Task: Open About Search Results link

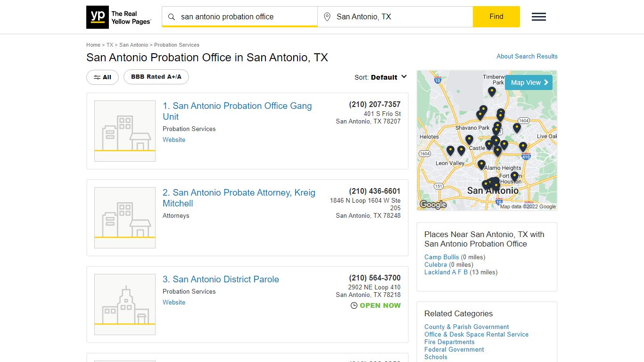Action: point(527,56)
